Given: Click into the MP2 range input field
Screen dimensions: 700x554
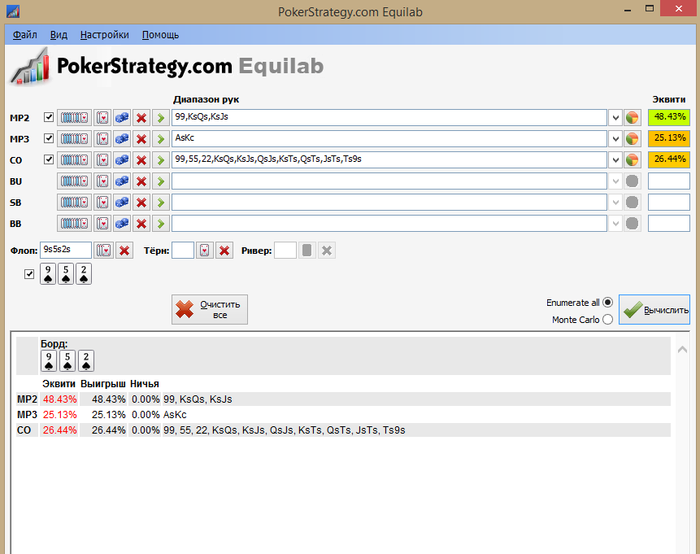Looking at the screenshot, I should pyautogui.click(x=389, y=117).
